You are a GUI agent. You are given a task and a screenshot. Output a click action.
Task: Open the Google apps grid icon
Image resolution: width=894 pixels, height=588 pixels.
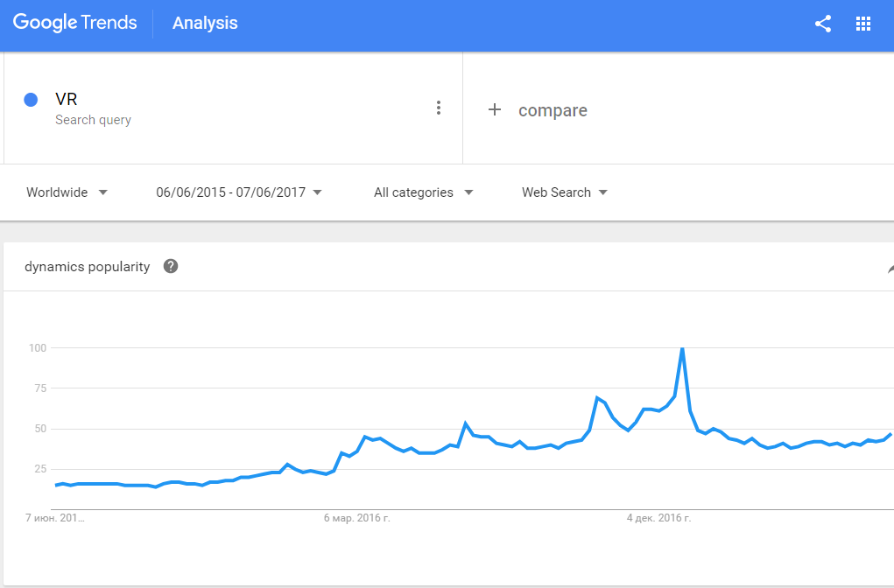pos(863,24)
